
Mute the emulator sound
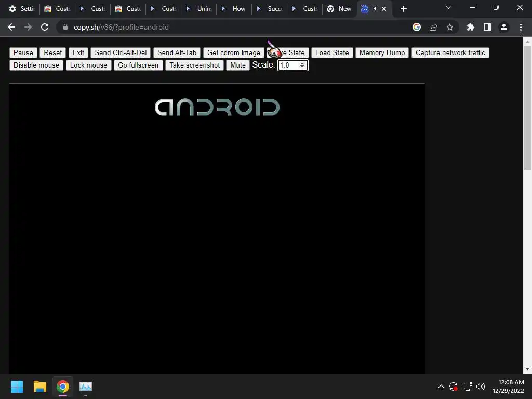point(238,65)
